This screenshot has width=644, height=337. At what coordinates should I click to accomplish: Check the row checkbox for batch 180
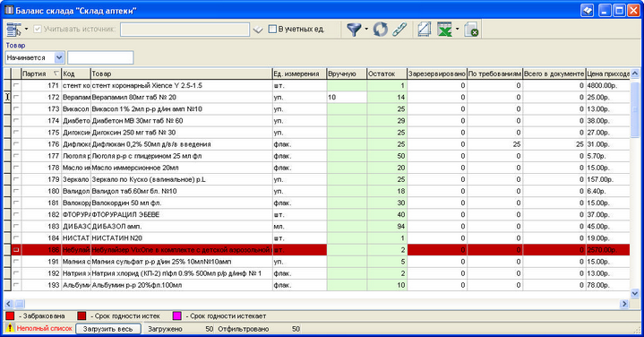[16, 191]
